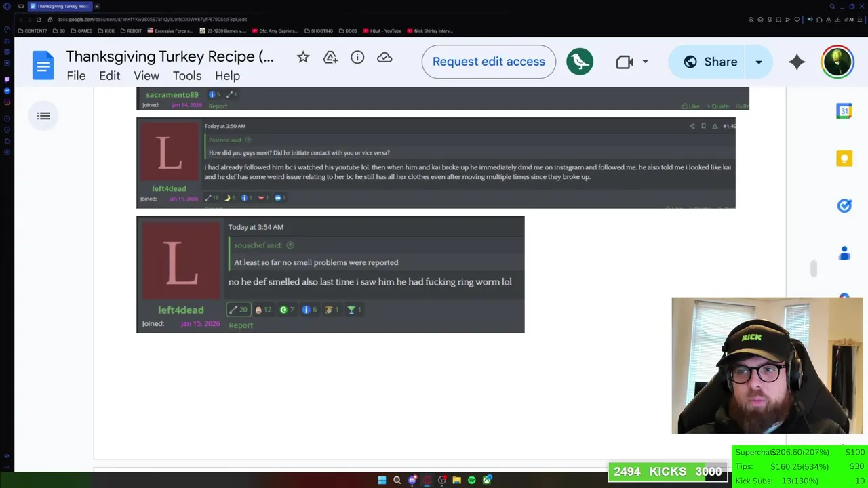The image size is (868, 488).
Task: Click the add to Drive shortcut icon
Action: 330,58
